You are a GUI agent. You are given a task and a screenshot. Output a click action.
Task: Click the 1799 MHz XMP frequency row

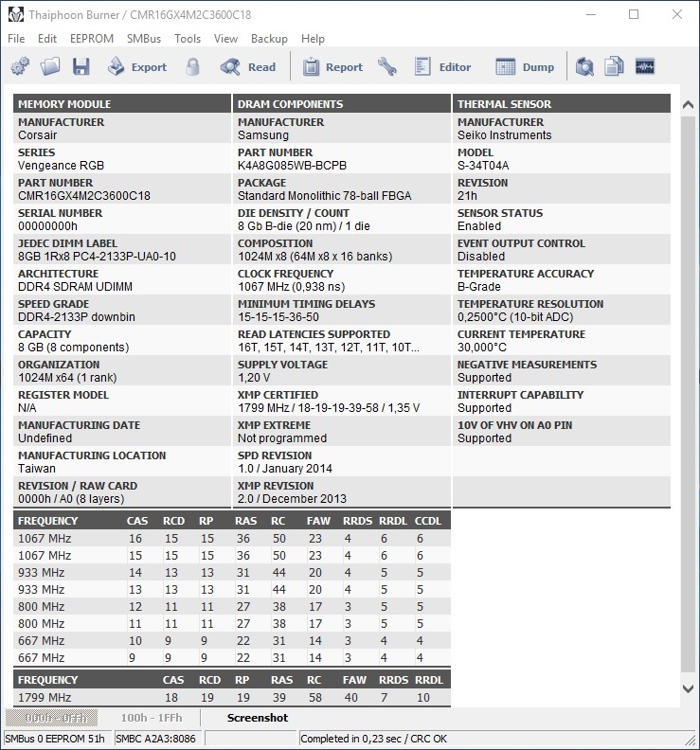[231, 697]
